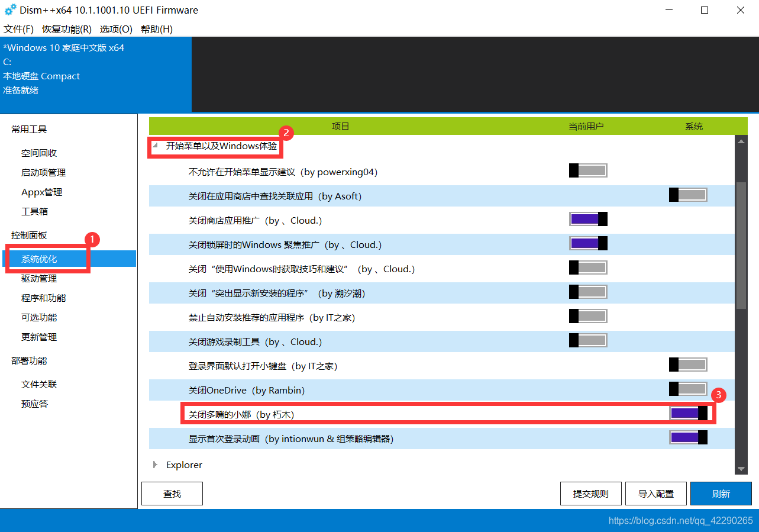Screen dimensions: 759x532
Task: Click the 开始菜单以及Windows体验 group label
Action: coord(221,146)
